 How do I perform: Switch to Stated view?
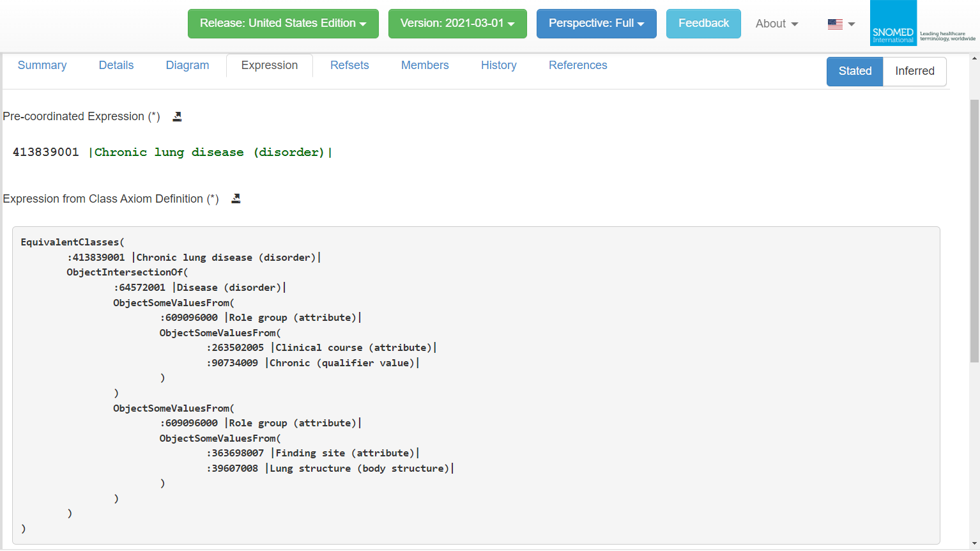854,71
